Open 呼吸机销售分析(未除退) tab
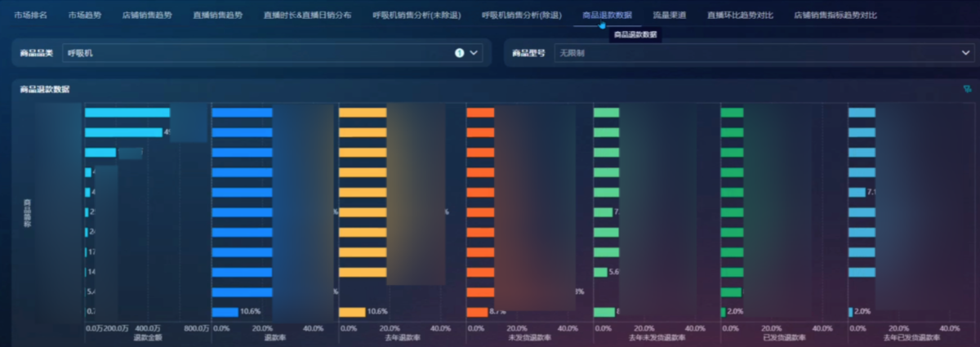The height and width of the screenshot is (347, 980). click(416, 15)
